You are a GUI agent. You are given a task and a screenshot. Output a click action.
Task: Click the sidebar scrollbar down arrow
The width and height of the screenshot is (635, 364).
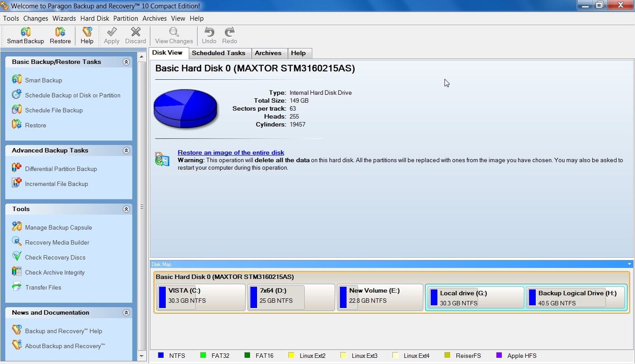[x=142, y=356]
